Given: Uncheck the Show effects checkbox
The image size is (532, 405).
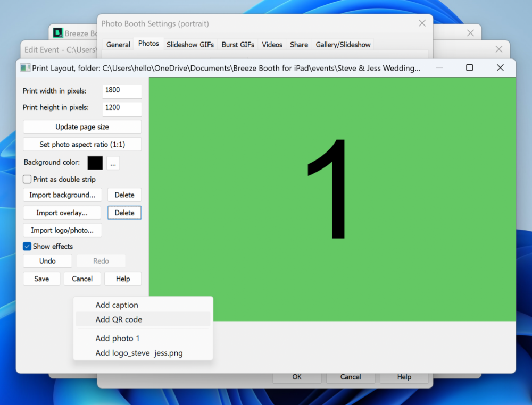Looking at the screenshot, I should (x=27, y=247).
